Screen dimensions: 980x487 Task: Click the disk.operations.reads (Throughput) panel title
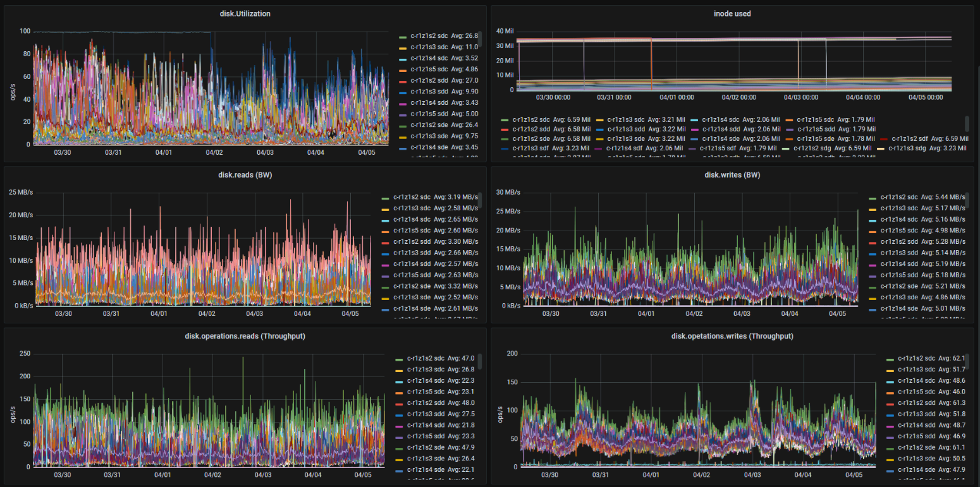(x=245, y=336)
